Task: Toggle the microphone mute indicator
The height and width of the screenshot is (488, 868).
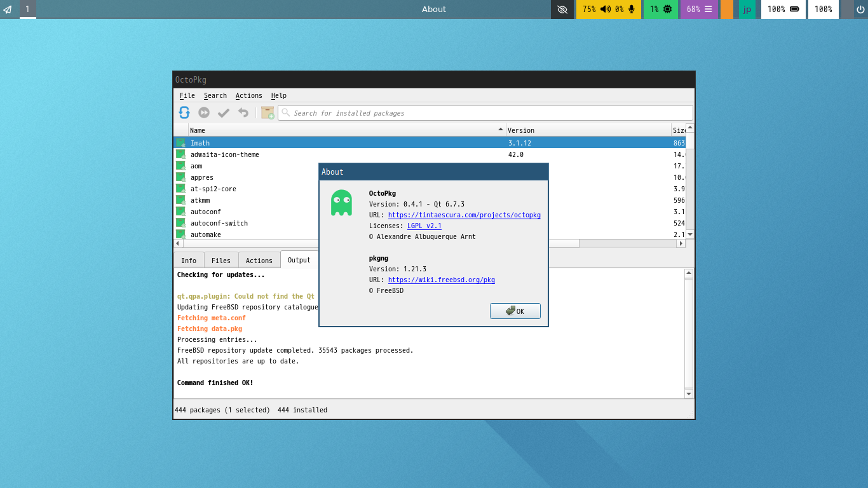Action: coord(632,9)
